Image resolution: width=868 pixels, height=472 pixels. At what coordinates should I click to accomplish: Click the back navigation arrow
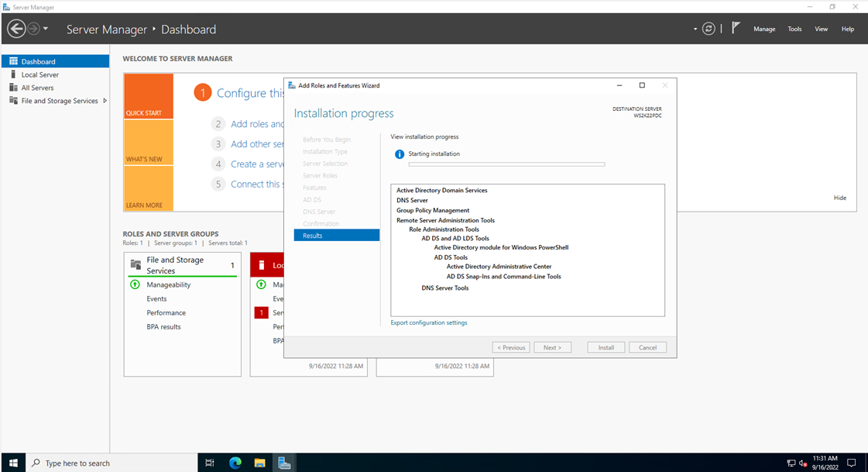pos(15,28)
